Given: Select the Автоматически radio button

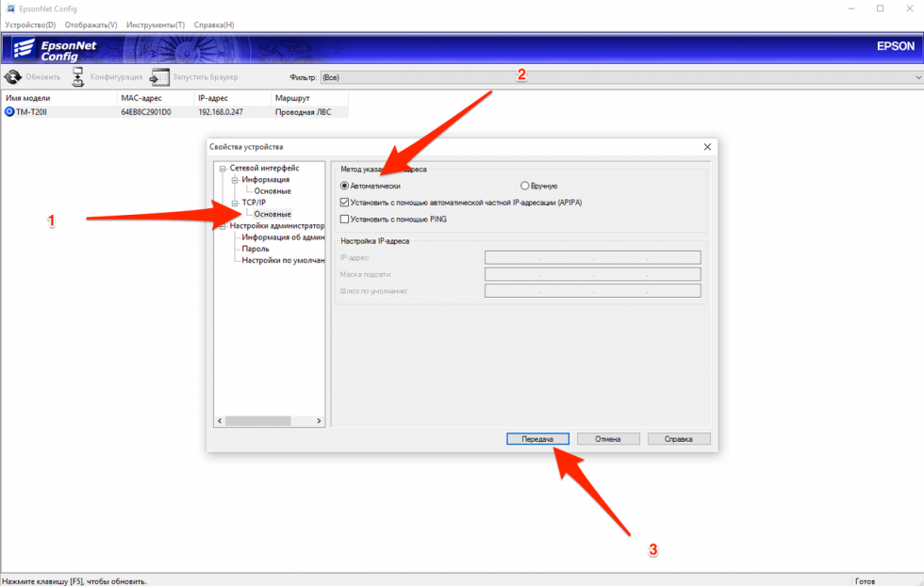Looking at the screenshot, I should coord(345,186).
